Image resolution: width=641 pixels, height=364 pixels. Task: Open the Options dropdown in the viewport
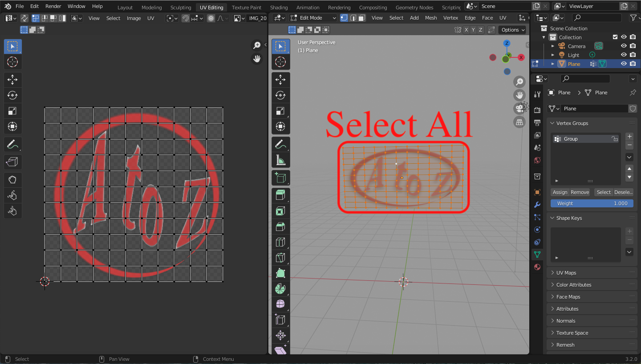coord(512,30)
